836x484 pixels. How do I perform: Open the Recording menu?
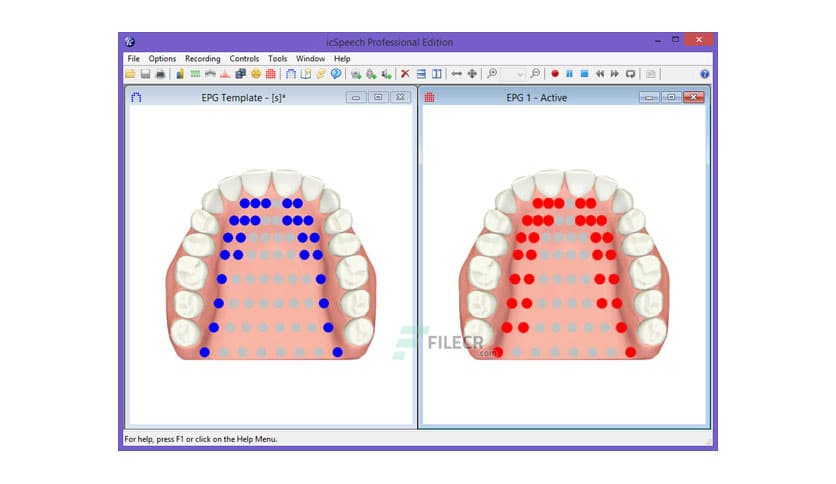point(203,59)
